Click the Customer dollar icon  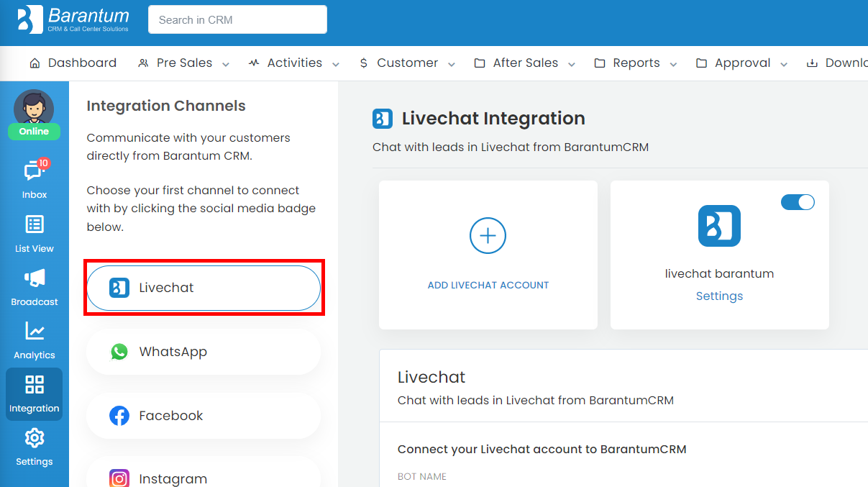point(364,63)
